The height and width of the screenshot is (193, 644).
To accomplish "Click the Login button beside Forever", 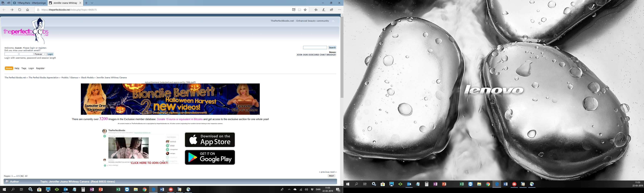I will [50, 54].
